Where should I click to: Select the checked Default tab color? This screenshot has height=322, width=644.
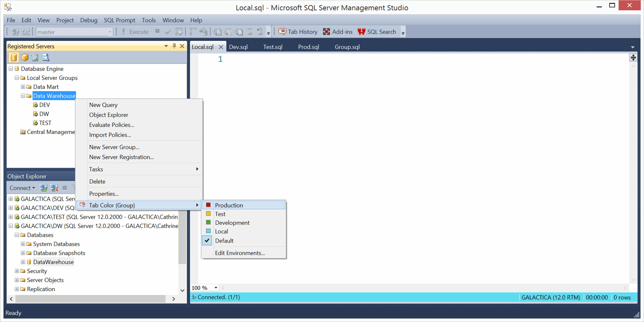tap(224, 241)
